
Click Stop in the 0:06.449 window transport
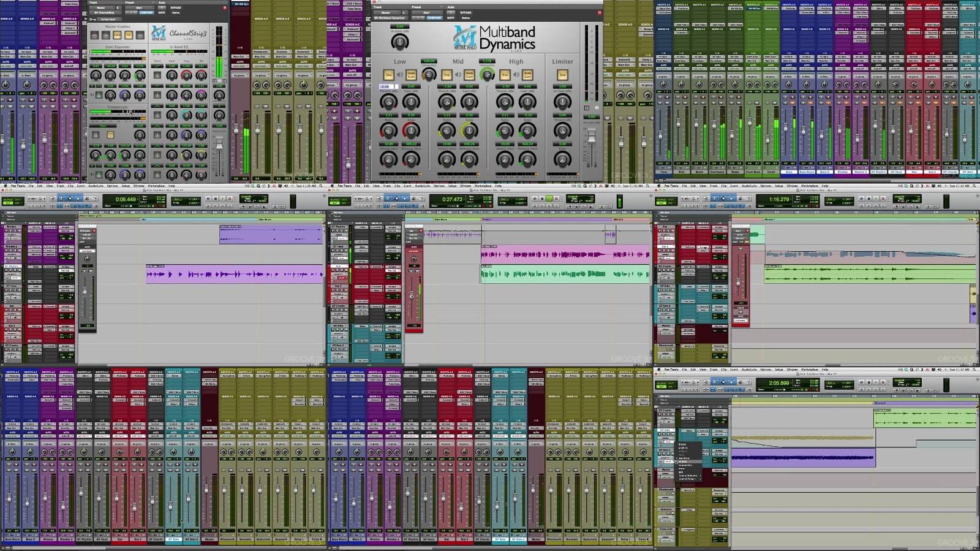coord(215,199)
